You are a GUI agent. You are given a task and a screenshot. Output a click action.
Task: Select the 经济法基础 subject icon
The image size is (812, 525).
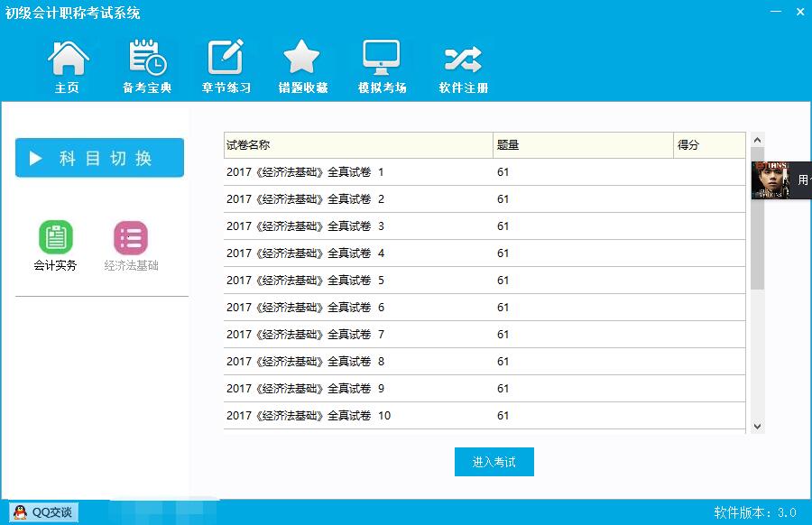(x=131, y=238)
